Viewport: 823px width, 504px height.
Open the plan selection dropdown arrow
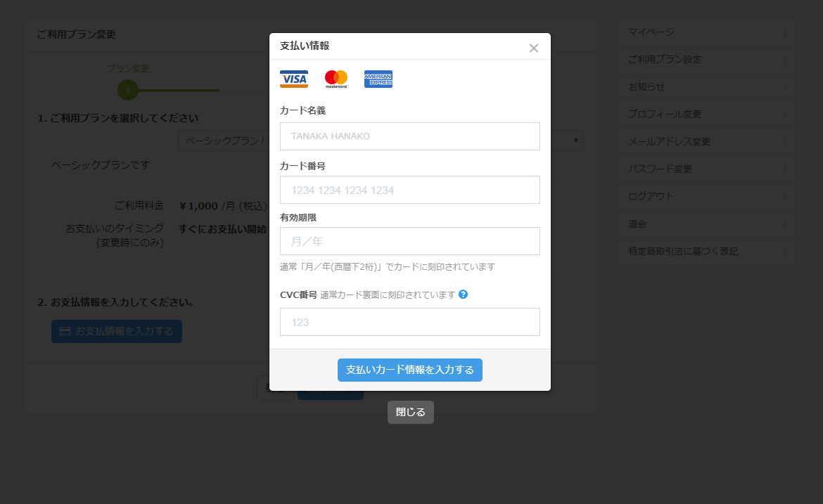pos(577,141)
